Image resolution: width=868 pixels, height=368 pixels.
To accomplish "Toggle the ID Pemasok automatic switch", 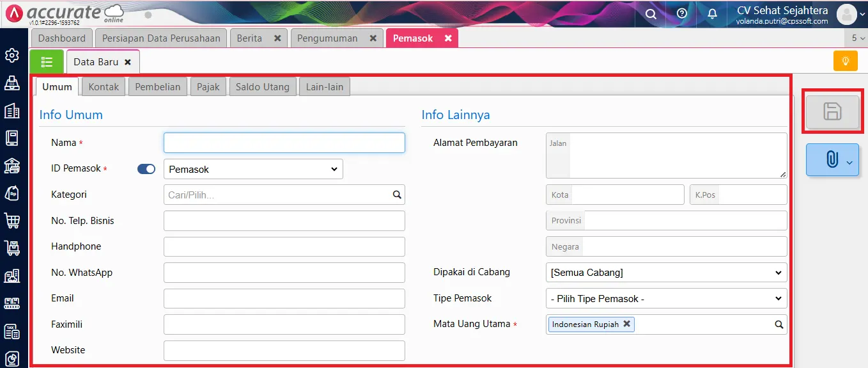I will point(146,169).
